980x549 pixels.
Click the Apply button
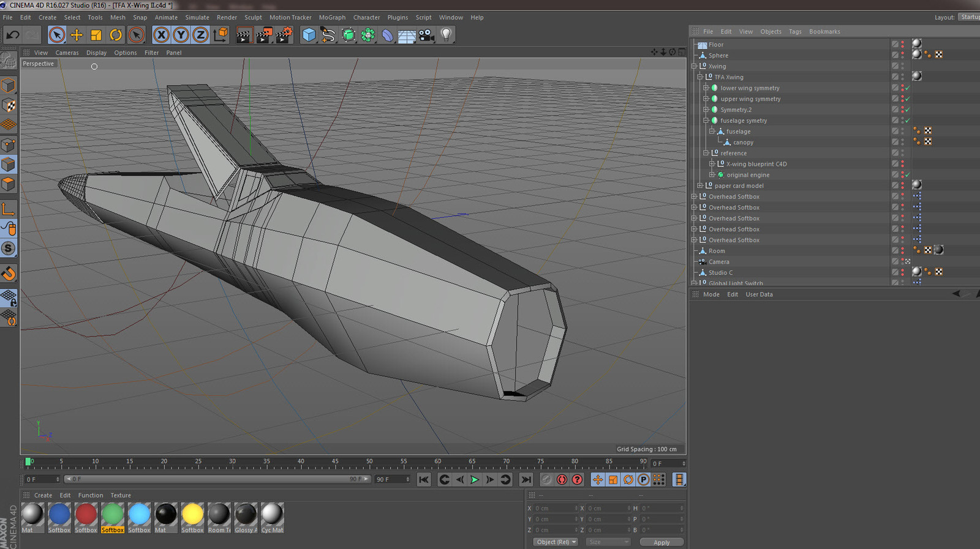tap(661, 542)
